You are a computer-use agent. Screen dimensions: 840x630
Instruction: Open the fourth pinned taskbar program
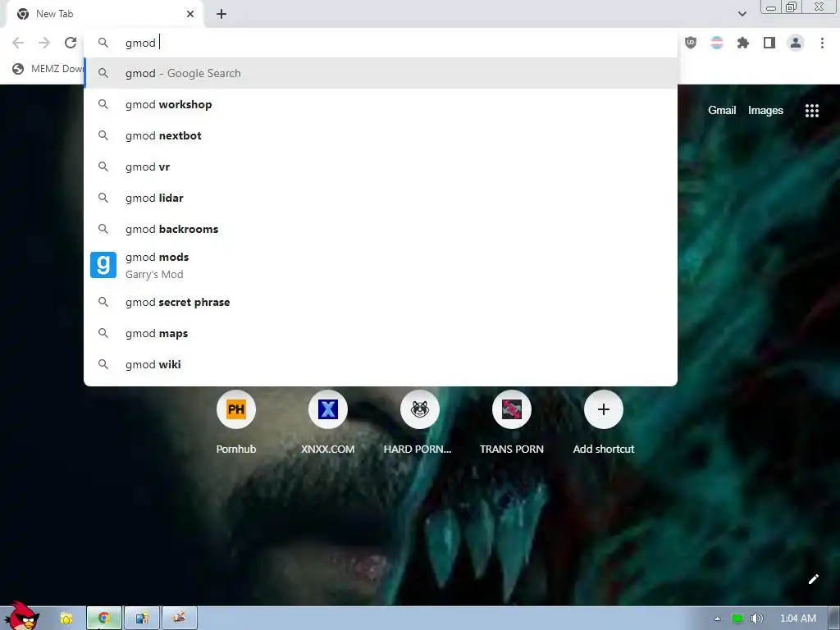pyautogui.click(x=179, y=619)
